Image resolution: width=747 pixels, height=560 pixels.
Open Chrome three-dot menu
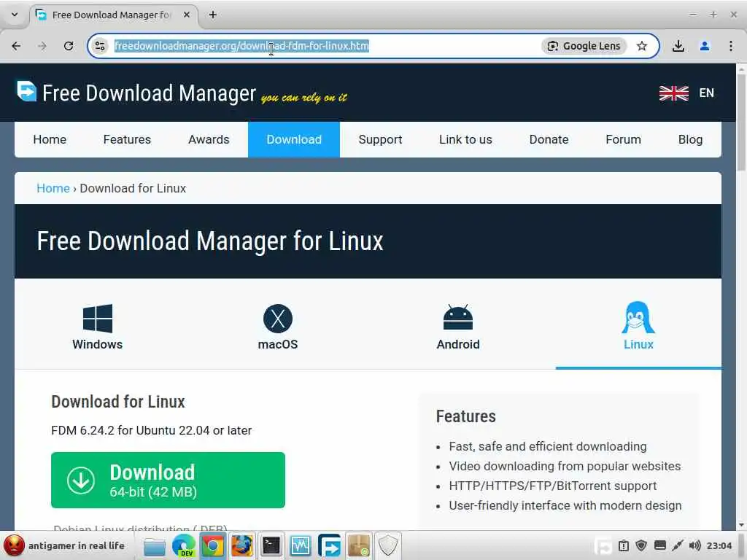coord(731,46)
